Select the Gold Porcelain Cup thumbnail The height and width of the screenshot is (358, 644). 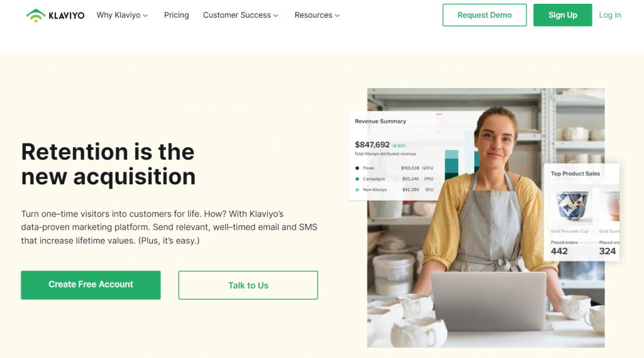pyautogui.click(x=572, y=206)
